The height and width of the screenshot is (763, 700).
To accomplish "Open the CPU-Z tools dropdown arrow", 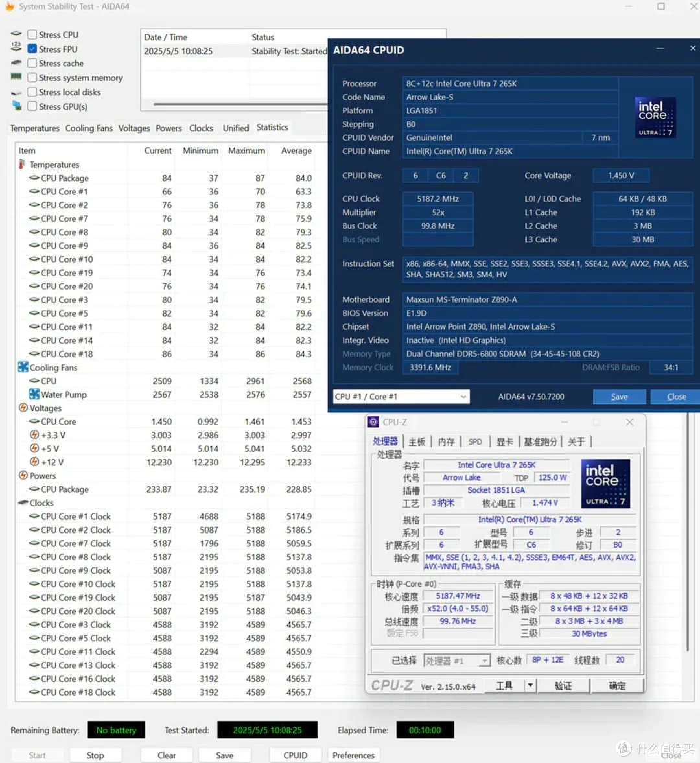I will tap(530, 685).
